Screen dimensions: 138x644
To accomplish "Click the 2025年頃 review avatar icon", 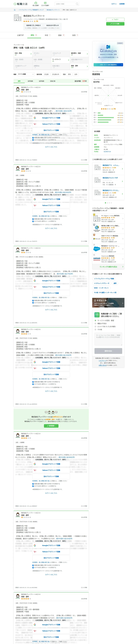I will click(18, 89).
